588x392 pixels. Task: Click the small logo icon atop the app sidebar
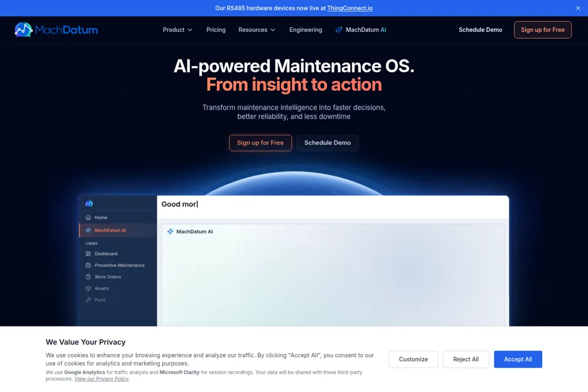tap(89, 204)
